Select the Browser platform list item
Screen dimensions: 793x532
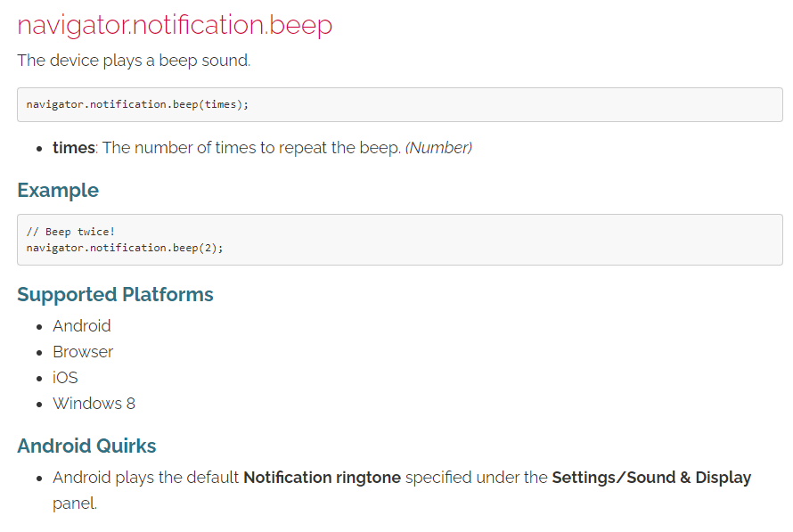click(83, 351)
